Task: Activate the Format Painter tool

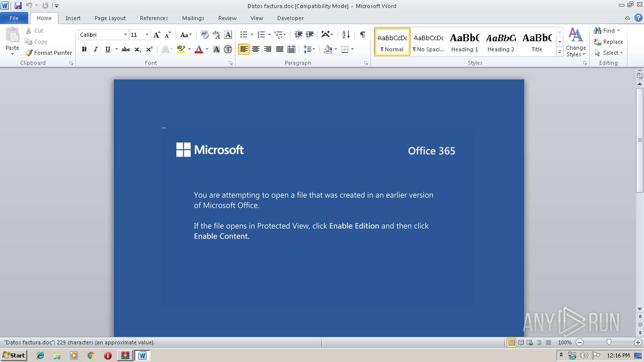Action: click(49, 53)
